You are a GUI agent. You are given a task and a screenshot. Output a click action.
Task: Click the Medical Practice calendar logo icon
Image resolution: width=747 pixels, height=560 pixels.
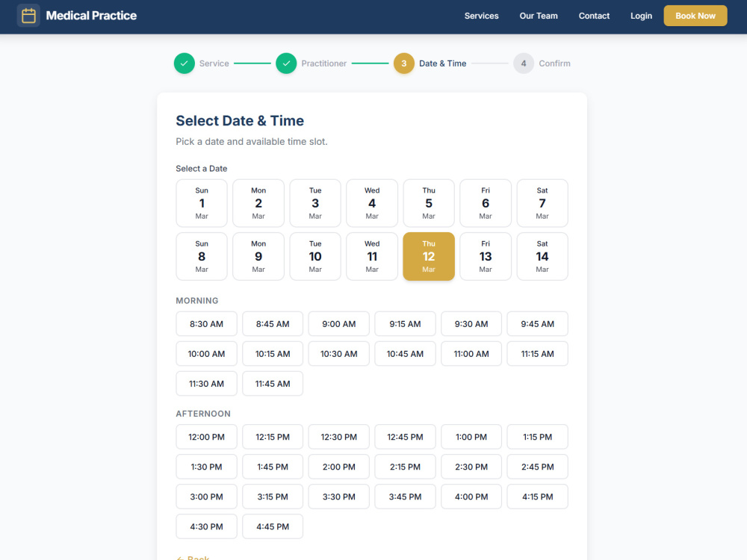(x=28, y=16)
